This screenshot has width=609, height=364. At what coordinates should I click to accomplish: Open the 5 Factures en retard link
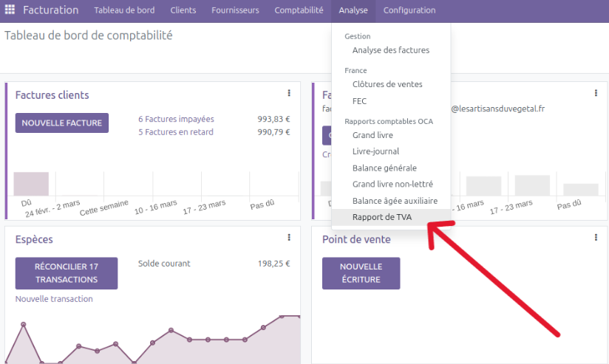point(176,132)
